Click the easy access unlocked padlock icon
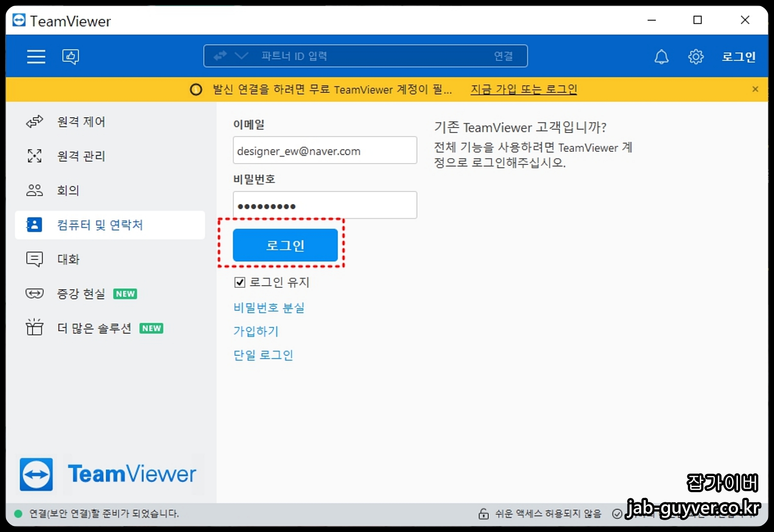The height and width of the screenshot is (532, 774). point(483,514)
